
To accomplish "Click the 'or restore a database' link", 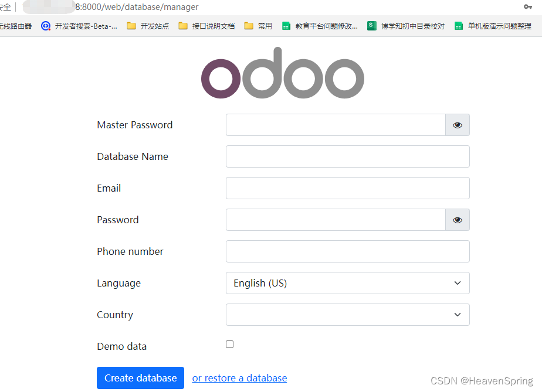I will point(239,378).
